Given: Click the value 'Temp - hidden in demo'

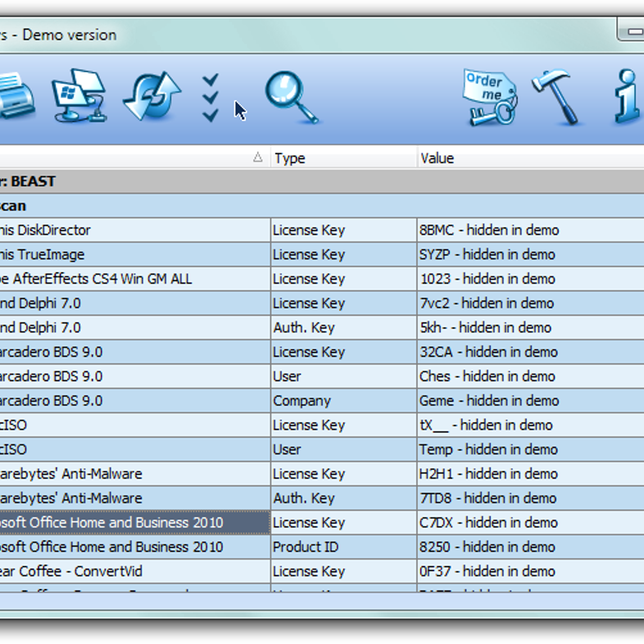Looking at the screenshot, I should 488,449.
